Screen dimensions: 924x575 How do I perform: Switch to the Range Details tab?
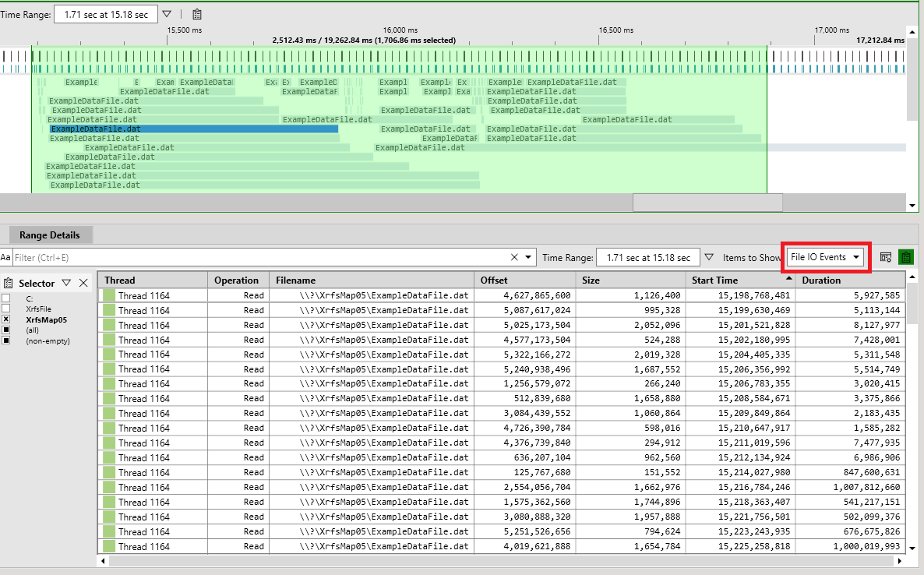coord(50,235)
